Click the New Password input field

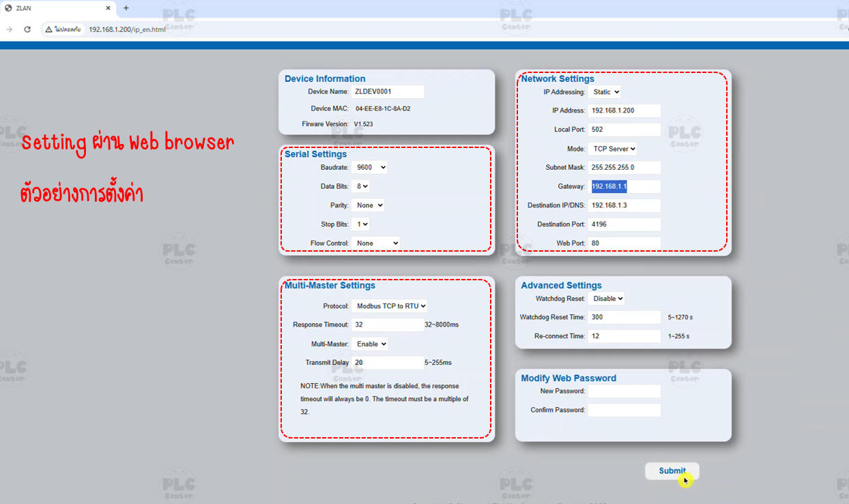click(624, 391)
